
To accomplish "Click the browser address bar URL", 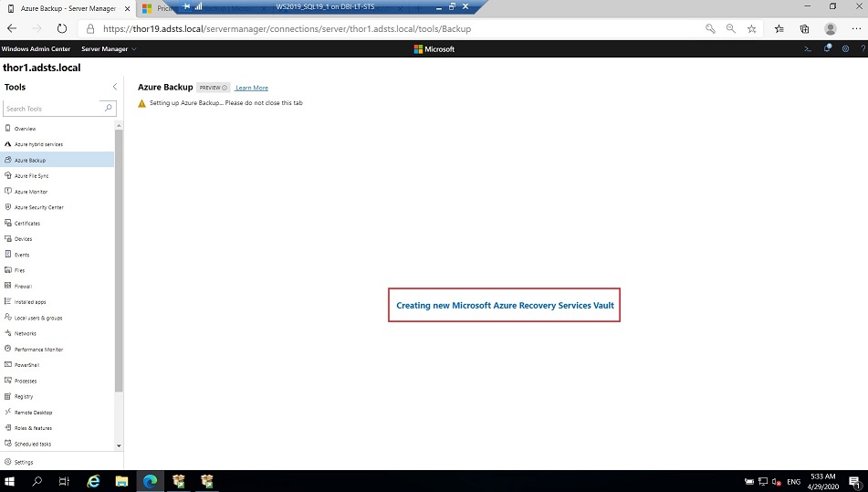I will coord(287,29).
